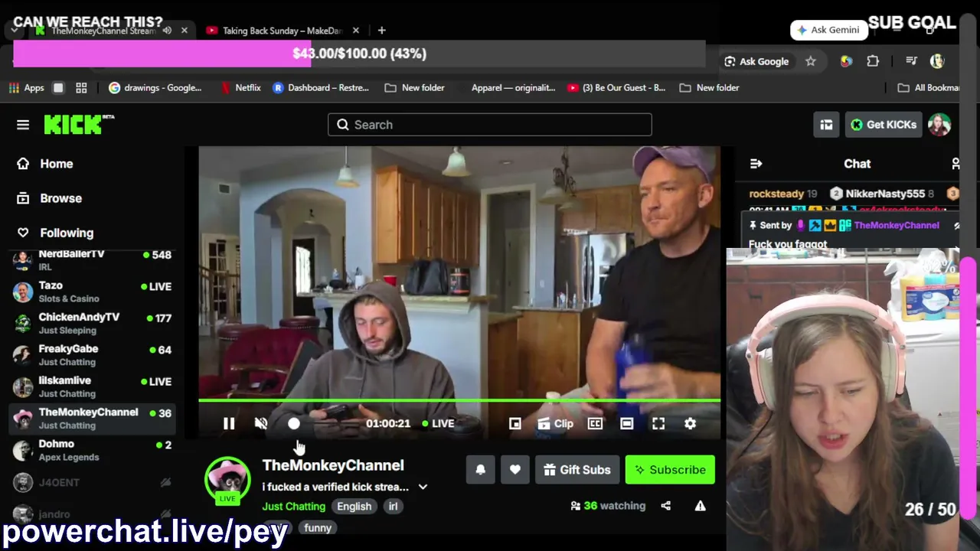Open TheMonkeyChannel profile avatar
The width and height of the screenshot is (980, 551).
click(x=227, y=480)
